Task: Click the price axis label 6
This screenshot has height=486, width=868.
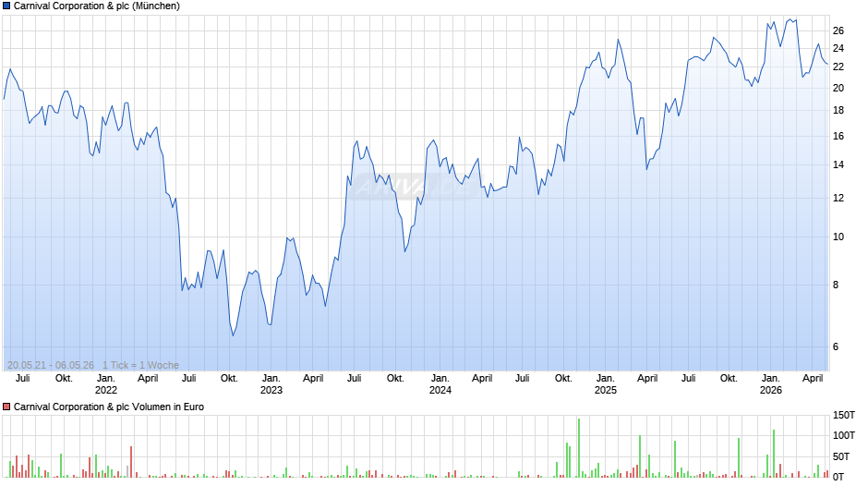Action: pyautogui.click(x=836, y=346)
